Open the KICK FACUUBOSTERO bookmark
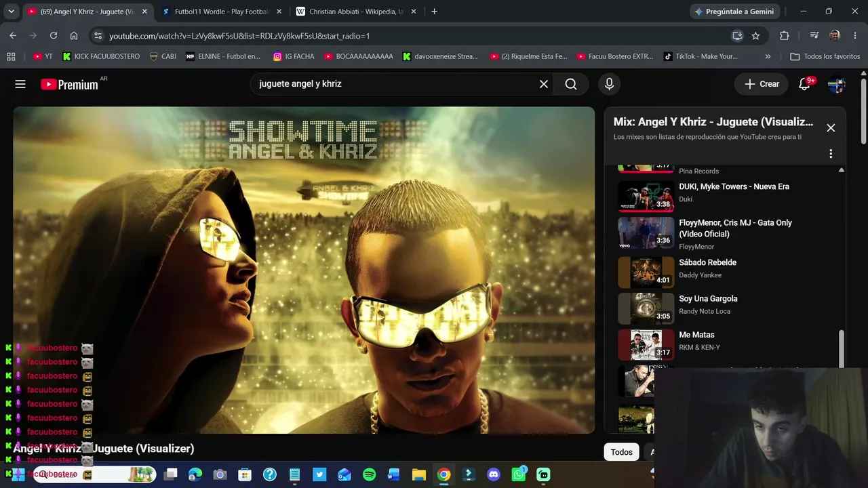868x488 pixels. tap(101, 56)
